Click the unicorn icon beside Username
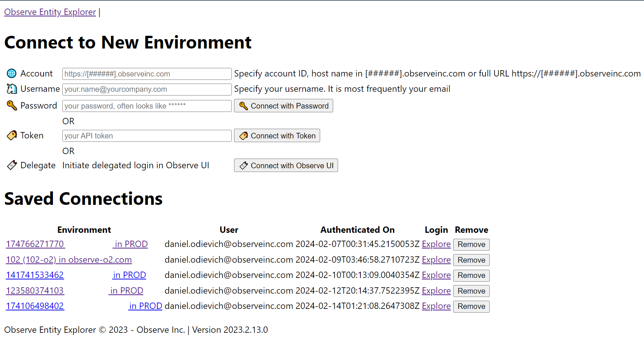Screen dimensions: 644x341 12,88
